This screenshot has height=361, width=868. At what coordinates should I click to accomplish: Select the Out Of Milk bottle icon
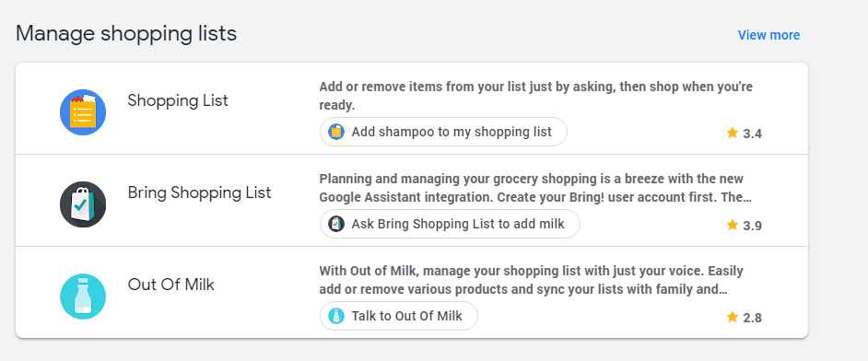tap(83, 297)
